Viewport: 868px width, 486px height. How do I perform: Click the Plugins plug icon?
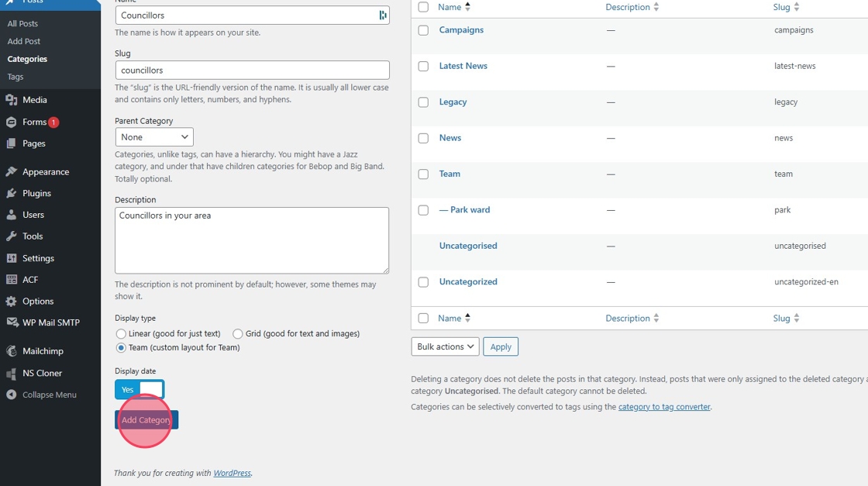pos(11,194)
